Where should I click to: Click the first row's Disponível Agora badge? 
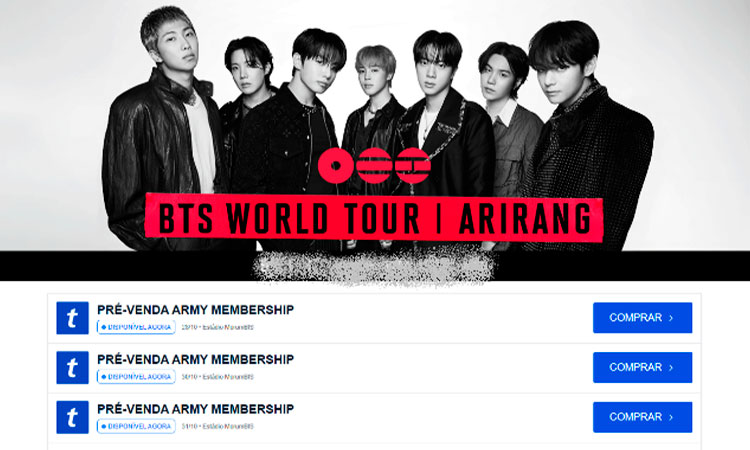coord(136,327)
